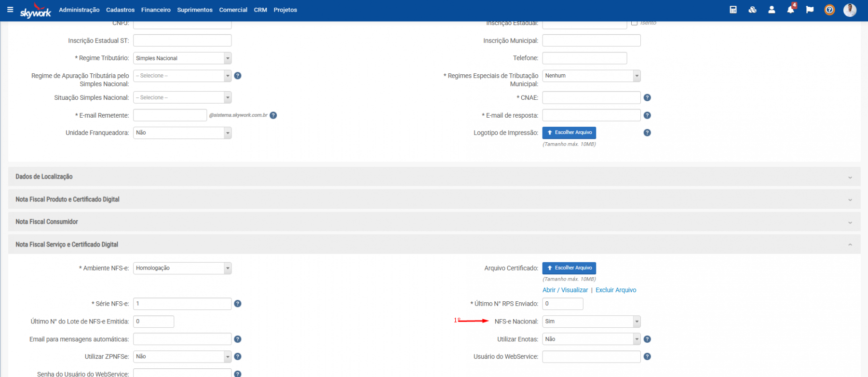Click Escolher Arquivo for Logotipo de Impressão
This screenshot has height=377, width=868.
[x=569, y=133]
